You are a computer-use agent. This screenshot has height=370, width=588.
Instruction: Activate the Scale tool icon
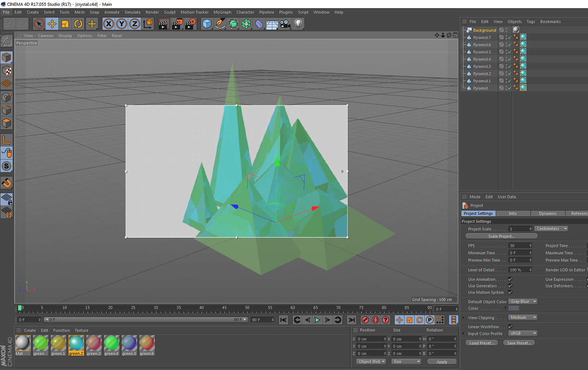[x=65, y=24]
